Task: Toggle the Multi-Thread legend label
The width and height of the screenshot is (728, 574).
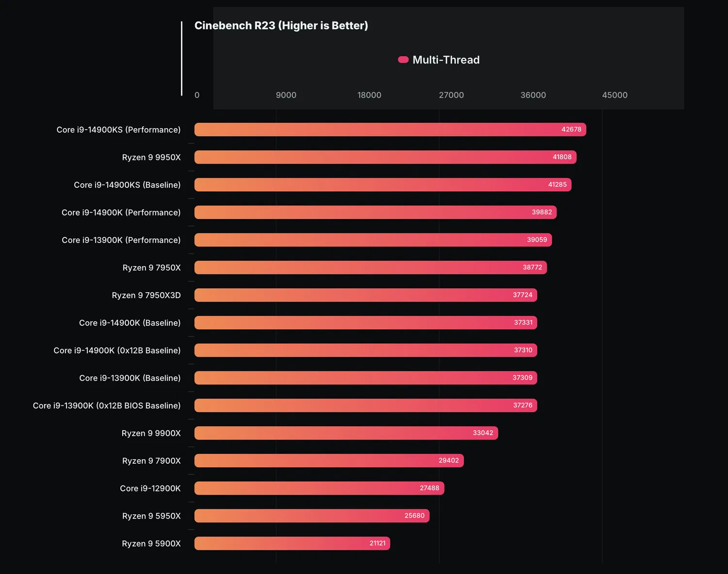Action: click(446, 60)
